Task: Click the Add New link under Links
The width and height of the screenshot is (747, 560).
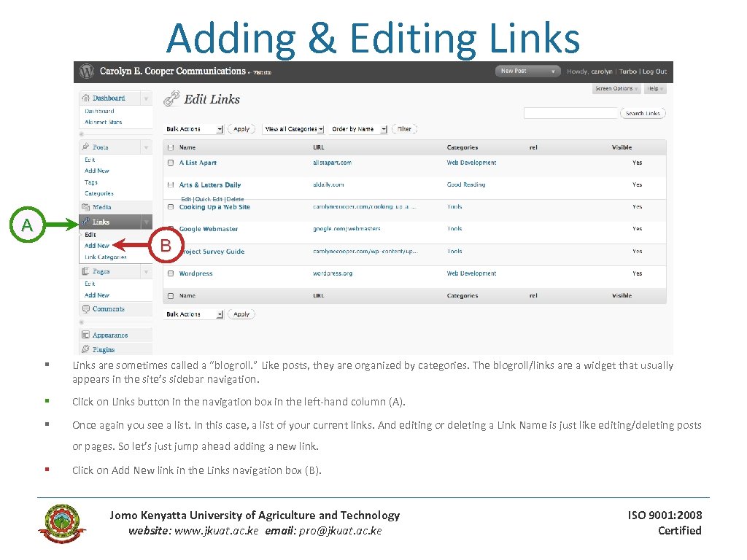Action: 96,246
